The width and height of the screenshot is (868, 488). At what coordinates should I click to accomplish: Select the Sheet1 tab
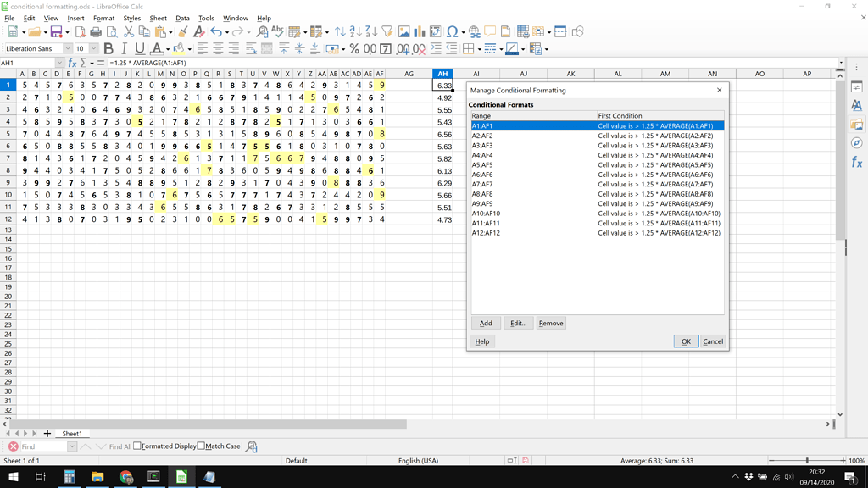click(73, 433)
